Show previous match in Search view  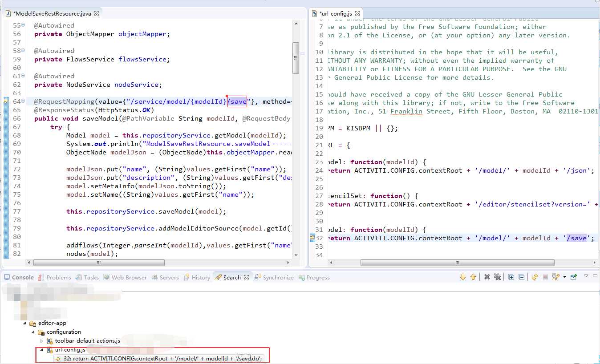click(x=473, y=277)
